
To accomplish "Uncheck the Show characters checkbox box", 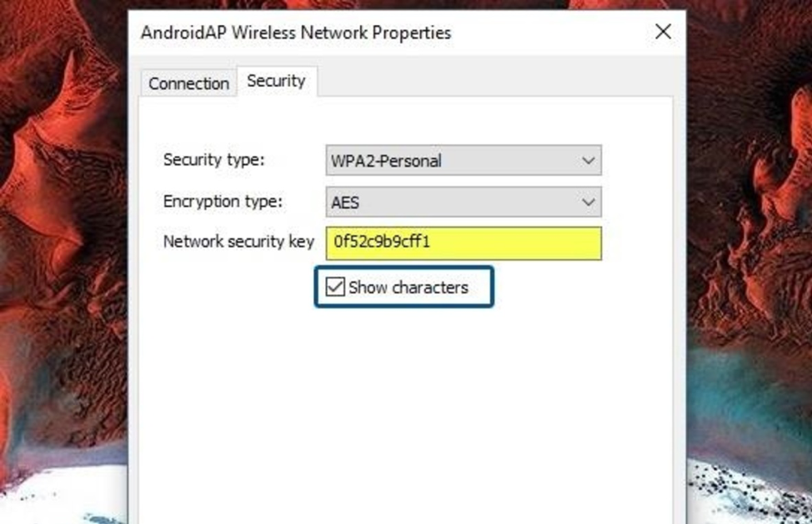I will [335, 287].
